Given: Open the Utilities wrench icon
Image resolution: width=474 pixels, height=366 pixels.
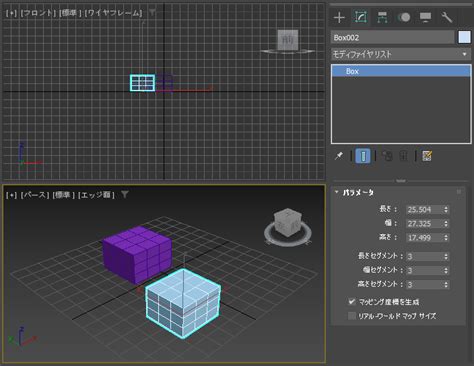Looking at the screenshot, I should [447, 17].
